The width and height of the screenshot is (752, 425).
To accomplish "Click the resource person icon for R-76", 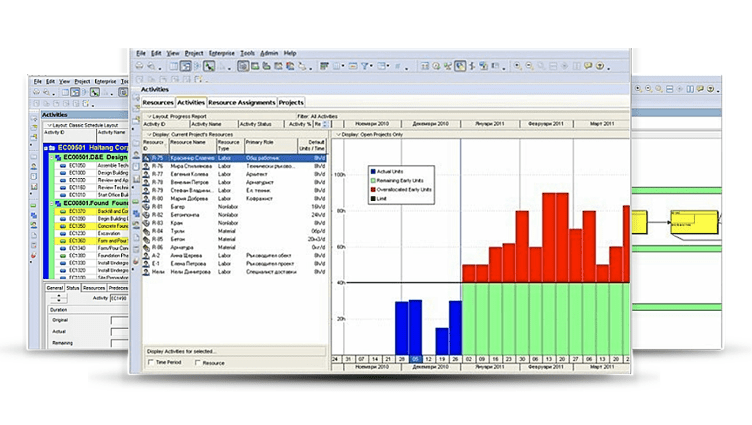I will 146,165.
